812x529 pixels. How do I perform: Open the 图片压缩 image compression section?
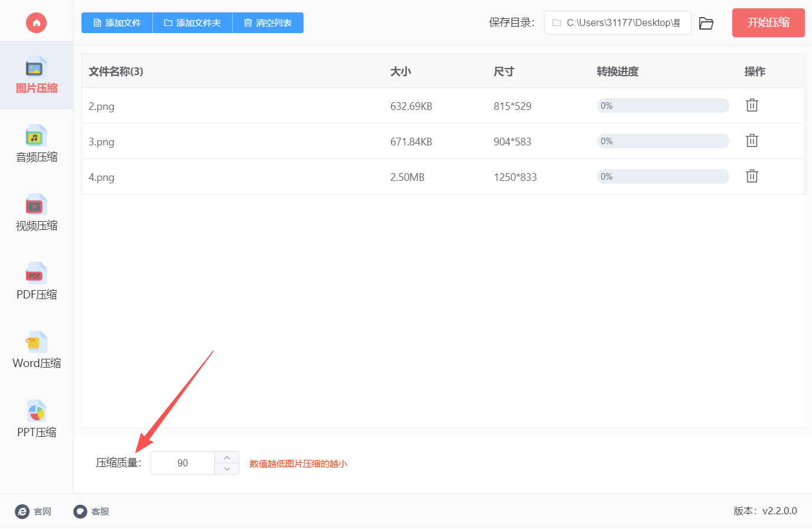pyautogui.click(x=37, y=75)
